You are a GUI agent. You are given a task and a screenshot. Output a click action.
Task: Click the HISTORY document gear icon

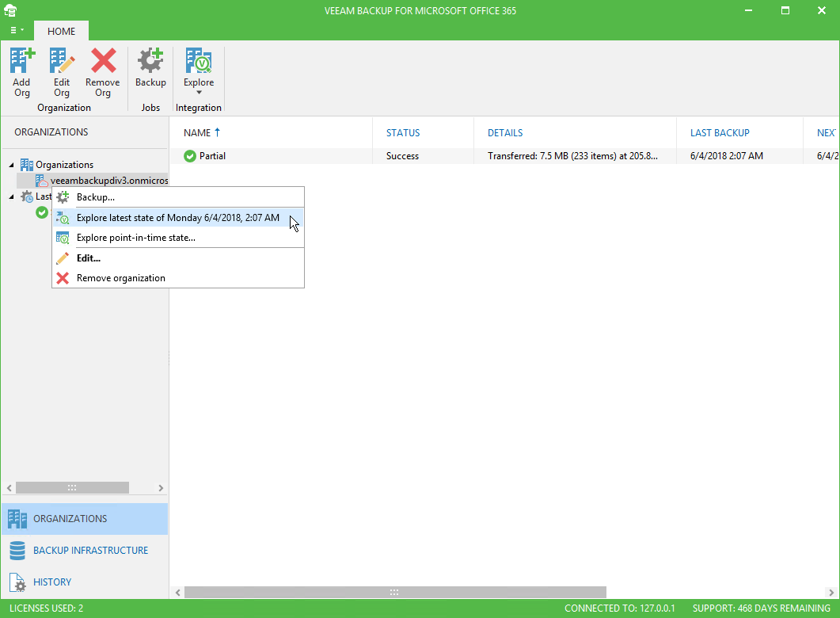17,582
